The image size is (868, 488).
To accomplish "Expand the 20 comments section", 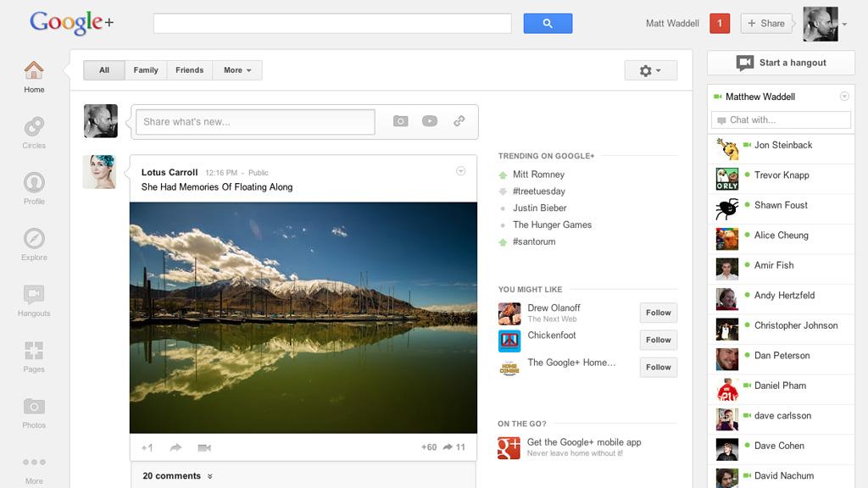I will tap(177, 476).
